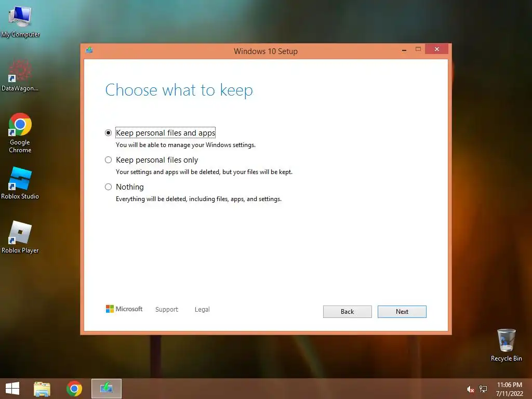Image resolution: width=532 pixels, height=399 pixels.
Task: Open the Roblox Player desktop shortcut
Action: (20, 237)
